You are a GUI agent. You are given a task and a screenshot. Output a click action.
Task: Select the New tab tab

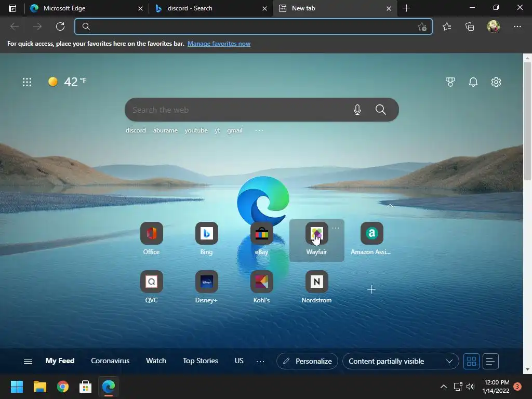click(x=335, y=8)
